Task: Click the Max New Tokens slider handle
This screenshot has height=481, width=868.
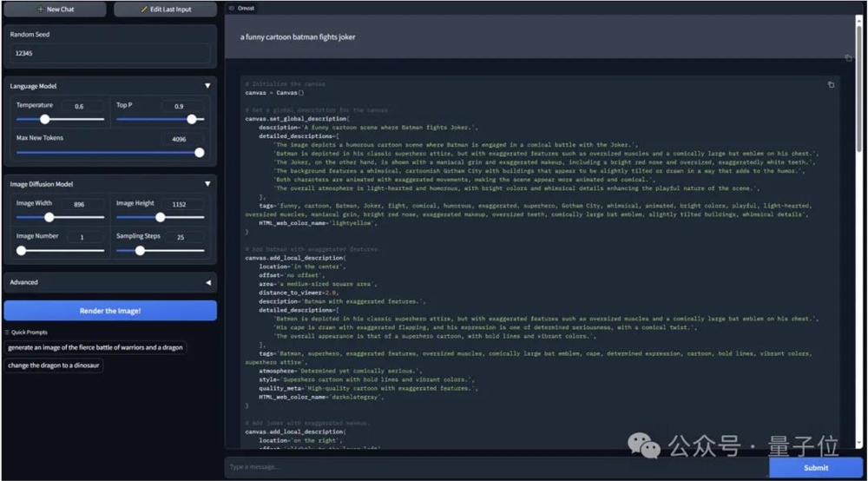Action: pos(200,152)
